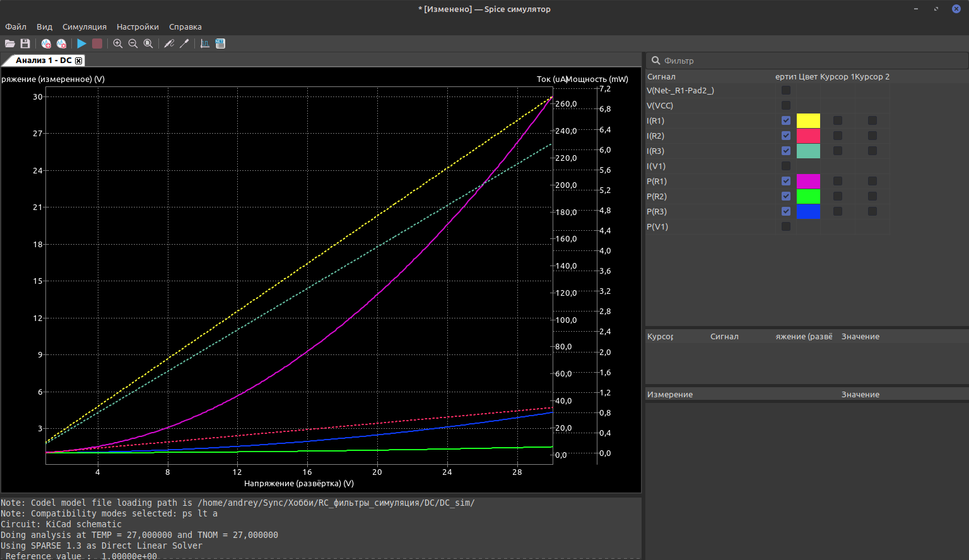
Task: Open a saved workbook with folder icon
Action: (9, 44)
